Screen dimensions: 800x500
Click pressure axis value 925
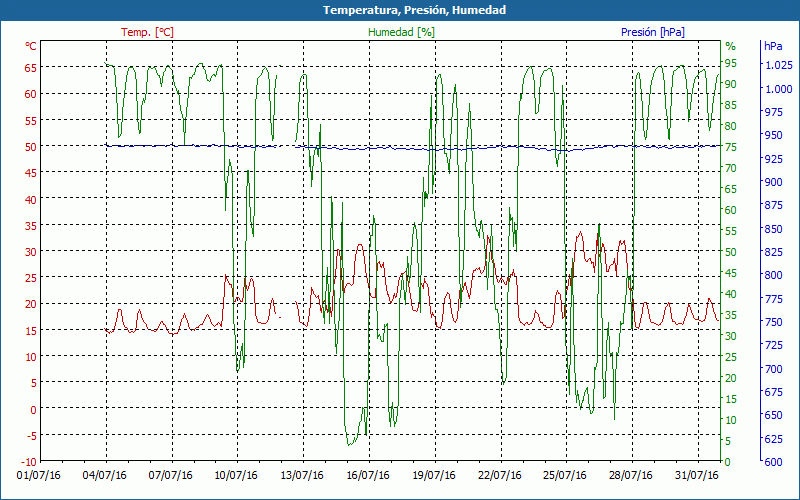click(x=773, y=159)
